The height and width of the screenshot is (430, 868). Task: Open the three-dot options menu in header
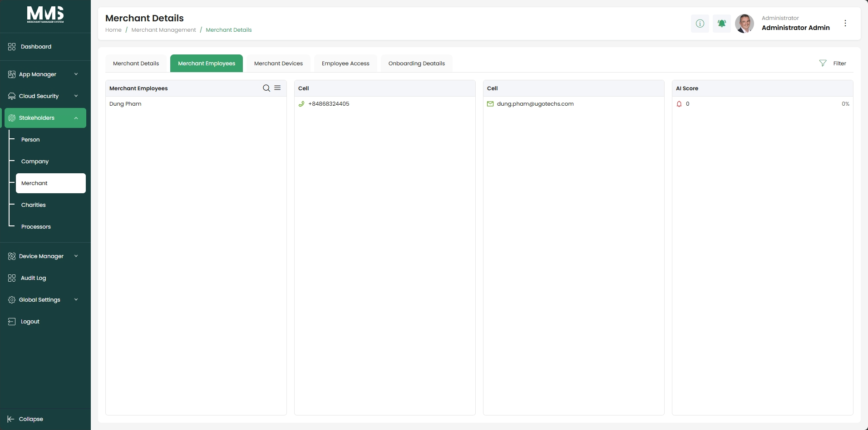845,23
